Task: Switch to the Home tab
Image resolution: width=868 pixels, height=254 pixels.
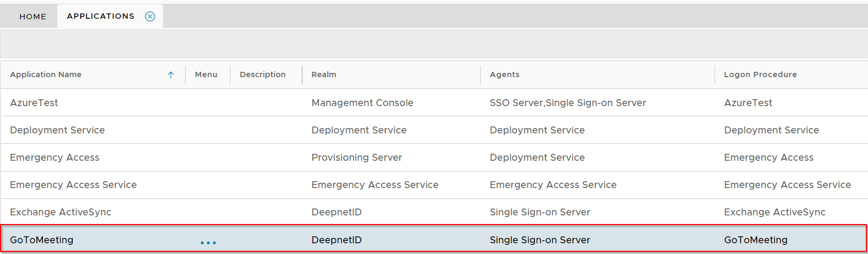Action: point(33,17)
